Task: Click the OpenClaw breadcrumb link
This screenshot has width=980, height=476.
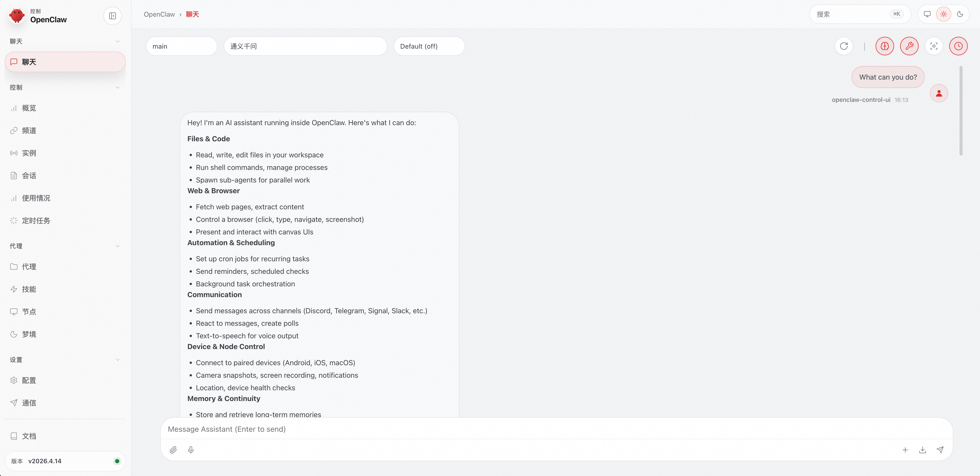Action: coord(159,14)
